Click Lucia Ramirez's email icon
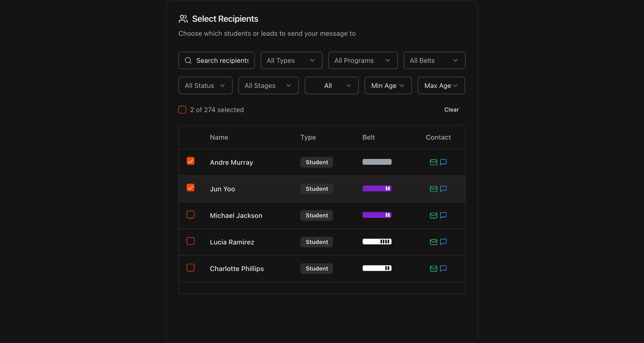Image resolution: width=644 pixels, height=343 pixels. point(434,242)
